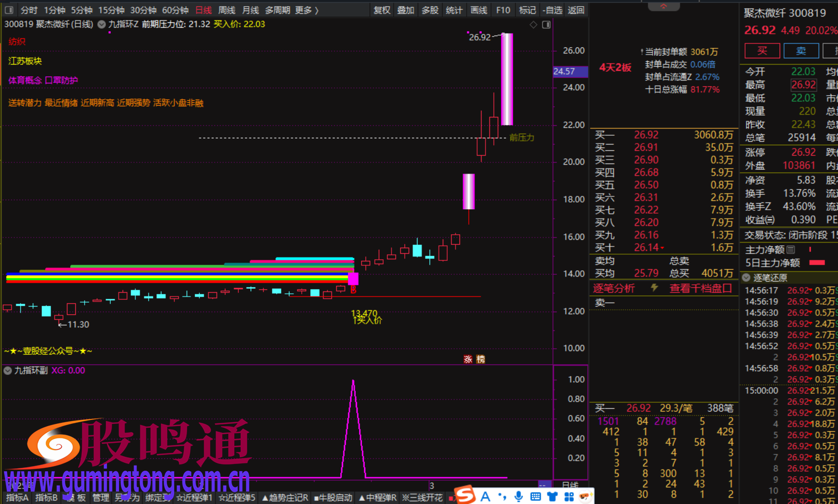Click the lightning bolt icon beside 逐笔分析
This screenshot has height=504, width=838.
pyautogui.click(x=654, y=288)
